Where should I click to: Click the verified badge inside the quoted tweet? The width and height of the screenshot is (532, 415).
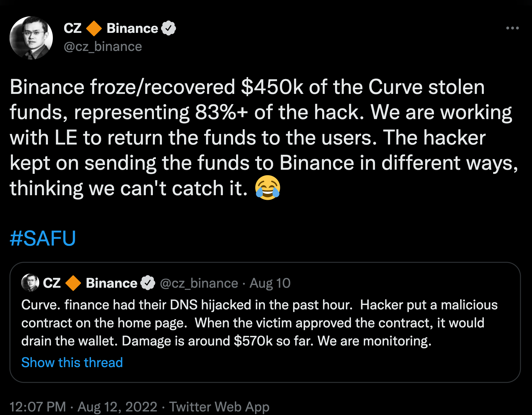[x=147, y=283]
